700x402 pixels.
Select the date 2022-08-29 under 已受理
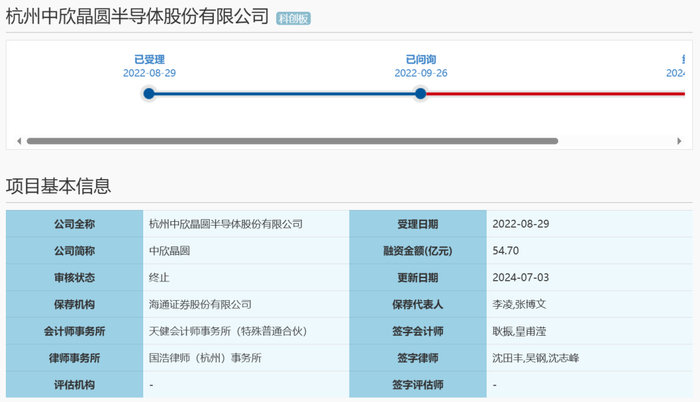pos(150,73)
